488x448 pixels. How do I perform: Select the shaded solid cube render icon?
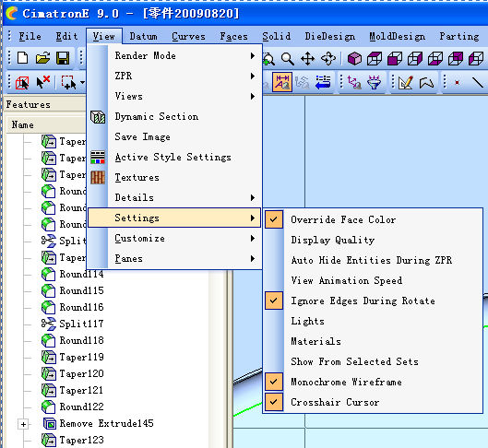pos(354,59)
